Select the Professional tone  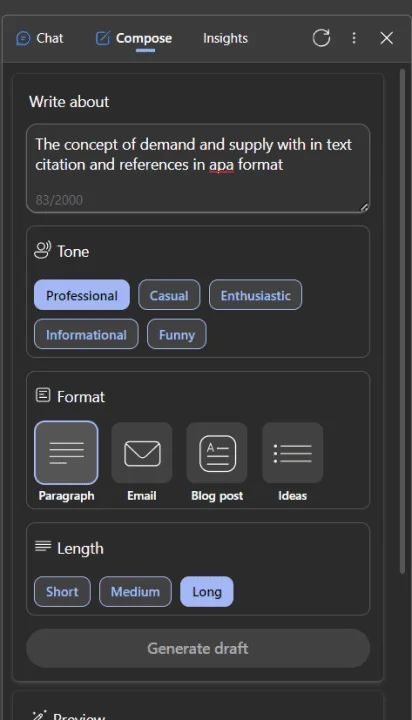point(82,295)
